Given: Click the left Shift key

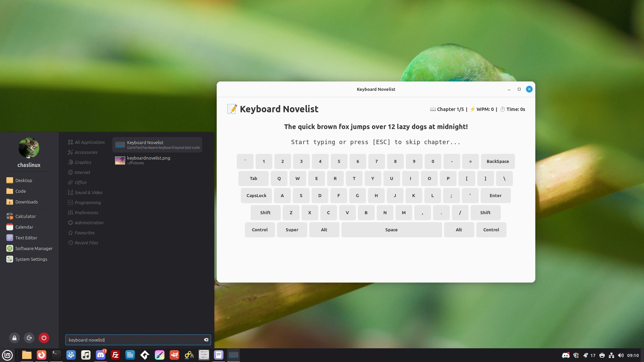Looking at the screenshot, I should 265,213.
